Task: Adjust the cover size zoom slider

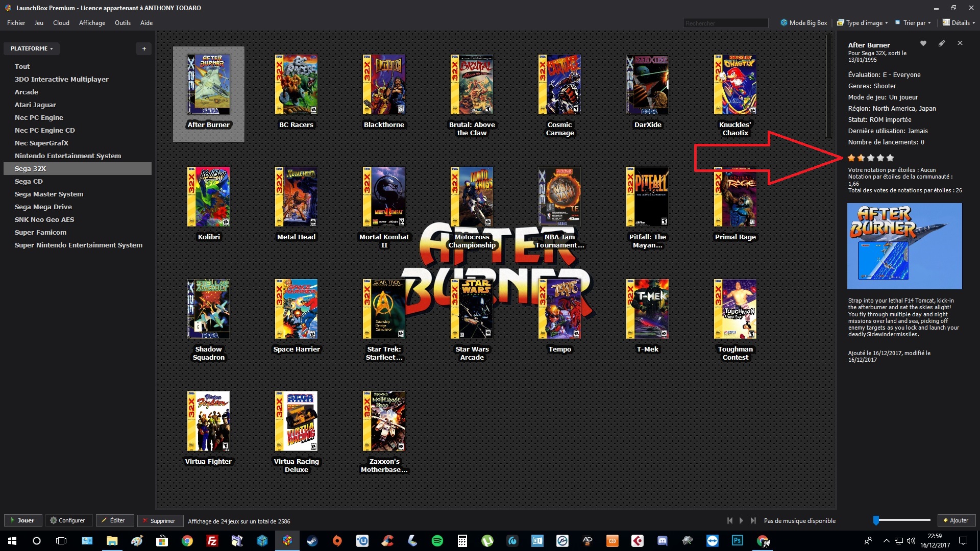Action: point(902,520)
